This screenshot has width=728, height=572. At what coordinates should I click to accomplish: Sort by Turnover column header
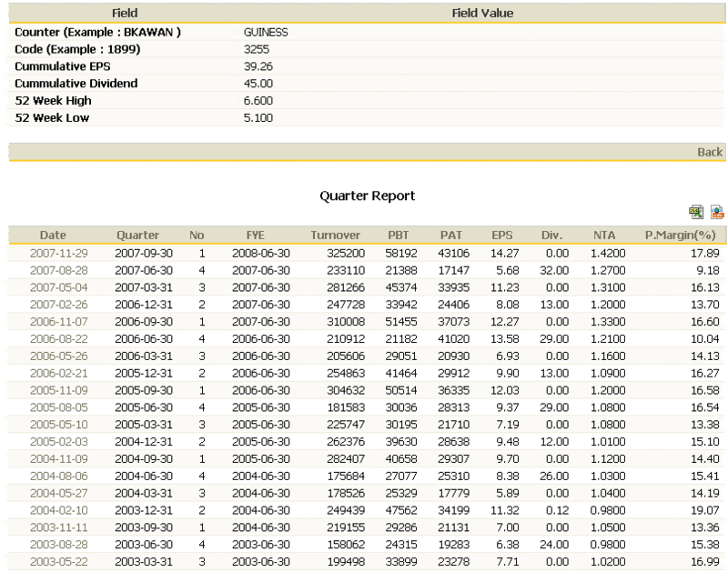click(x=335, y=236)
